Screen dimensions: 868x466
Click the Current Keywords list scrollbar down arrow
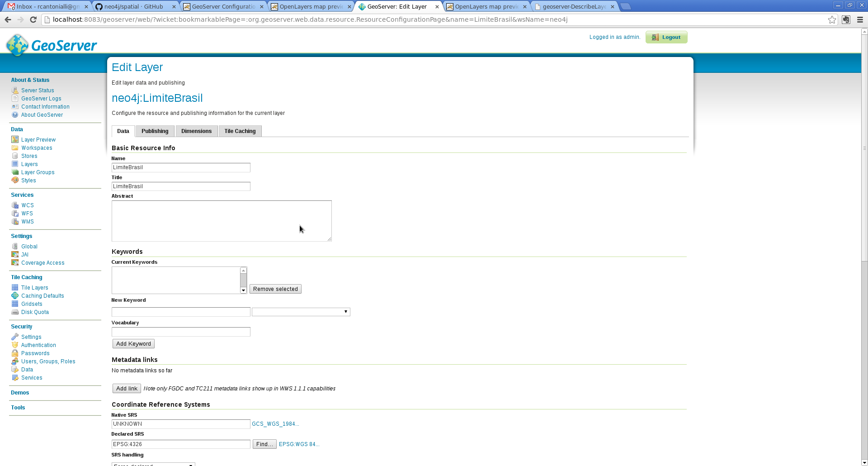pyautogui.click(x=243, y=290)
